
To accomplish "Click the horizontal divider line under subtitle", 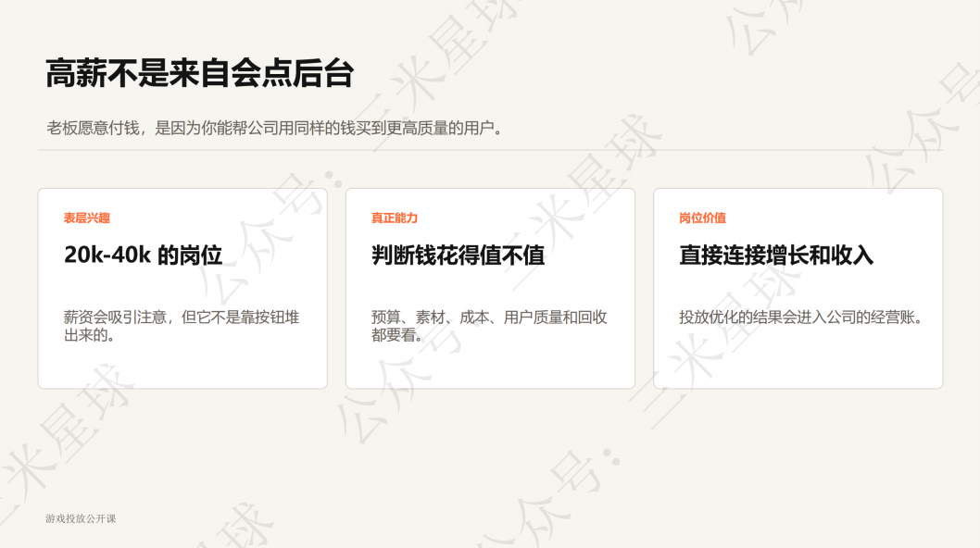I will pos(490,150).
